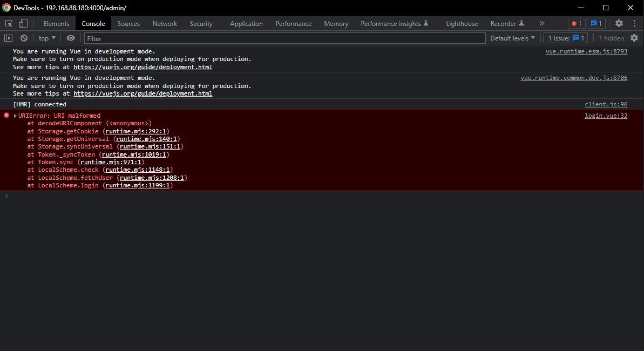Screen dimensions: 644x351
Task: Open runtime.mjs:971:1 stack trace link
Action: click(111, 162)
